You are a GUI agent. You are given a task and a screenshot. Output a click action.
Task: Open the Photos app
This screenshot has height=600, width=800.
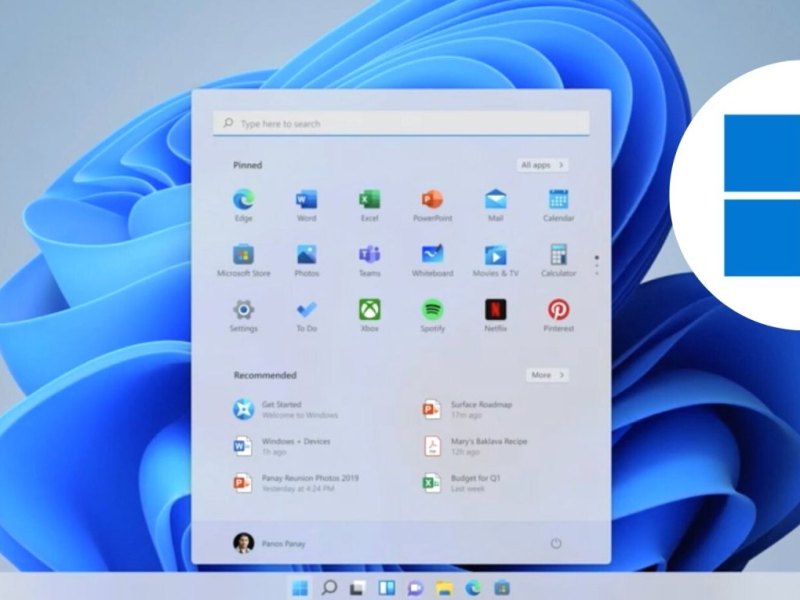click(x=306, y=260)
